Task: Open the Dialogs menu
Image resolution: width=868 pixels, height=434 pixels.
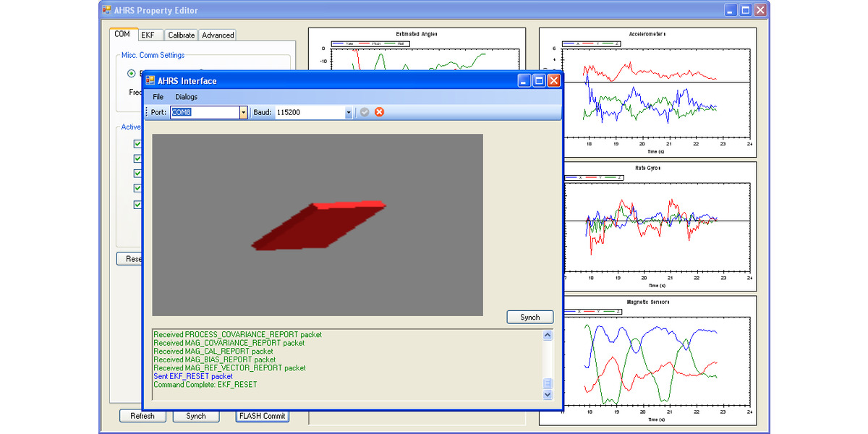Action: point(186,96)
